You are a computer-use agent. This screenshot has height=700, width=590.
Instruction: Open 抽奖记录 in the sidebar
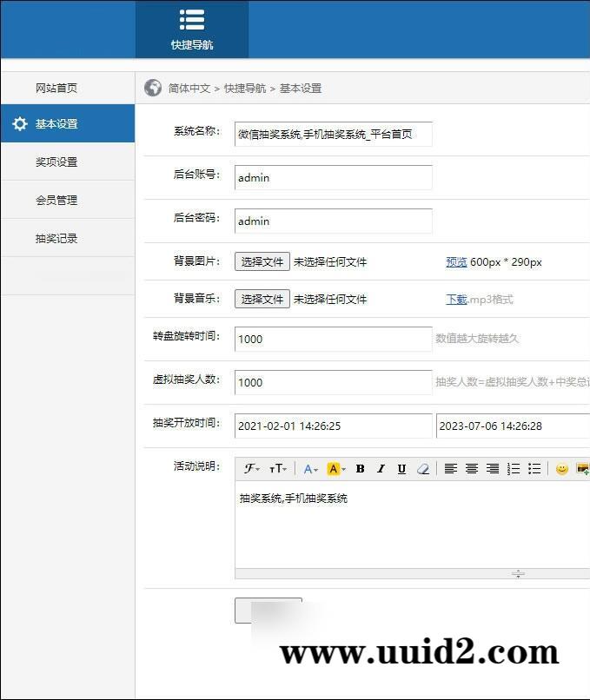[56, 238]
